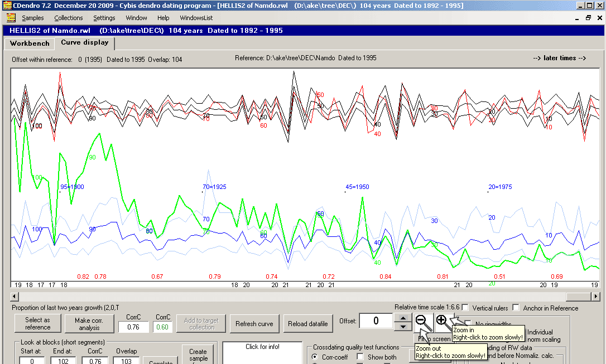The height and width of the screenshot is (364, 606).
Task: Open the Samples menu
Action: [x=33, y=18]
